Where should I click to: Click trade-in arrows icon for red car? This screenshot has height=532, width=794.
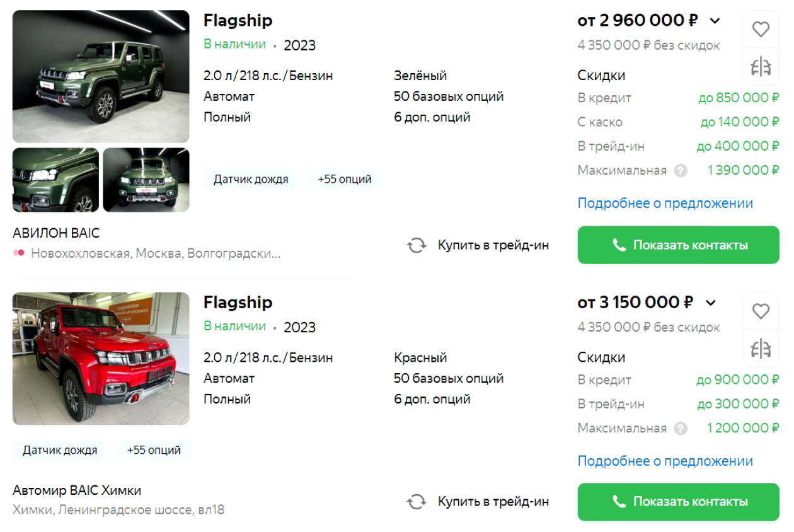click(417, 502)
